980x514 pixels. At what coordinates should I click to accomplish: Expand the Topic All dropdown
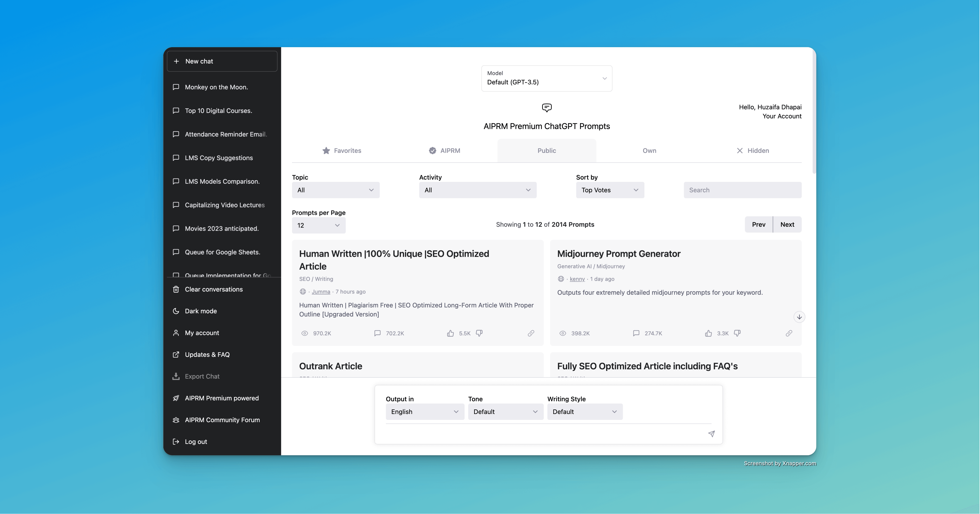point(334,190)
